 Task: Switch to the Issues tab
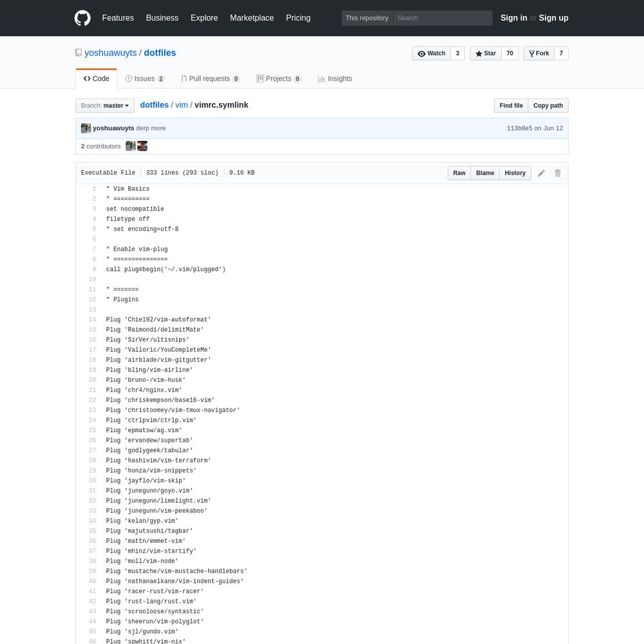point(144,79)
